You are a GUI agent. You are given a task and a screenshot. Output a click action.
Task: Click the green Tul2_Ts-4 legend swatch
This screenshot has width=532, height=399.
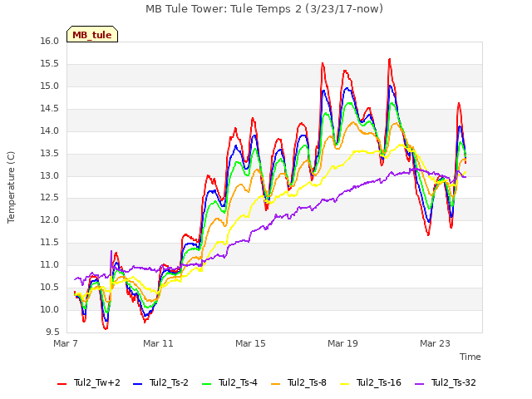[206, 384]
